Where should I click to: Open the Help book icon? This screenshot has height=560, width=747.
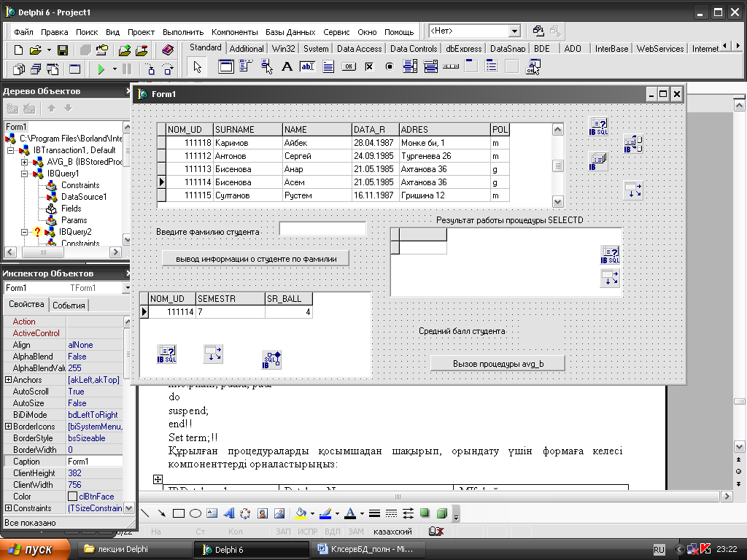click(x=167, y=50)
